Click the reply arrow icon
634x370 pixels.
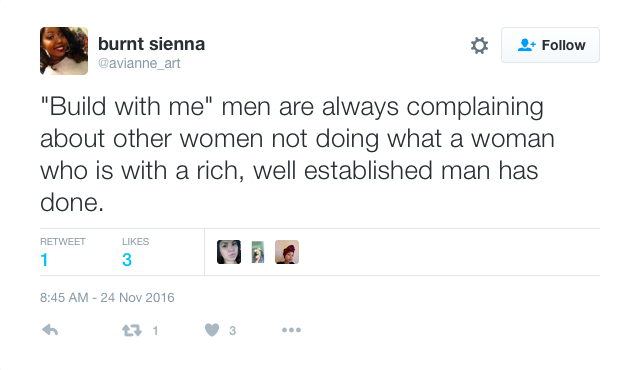coord(50,330)
